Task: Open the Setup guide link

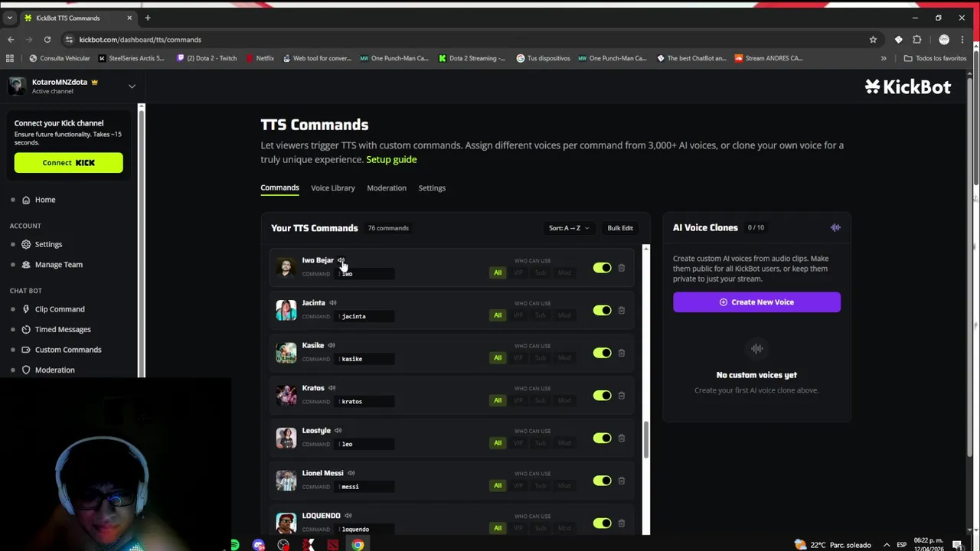Action: coord(391,159)
